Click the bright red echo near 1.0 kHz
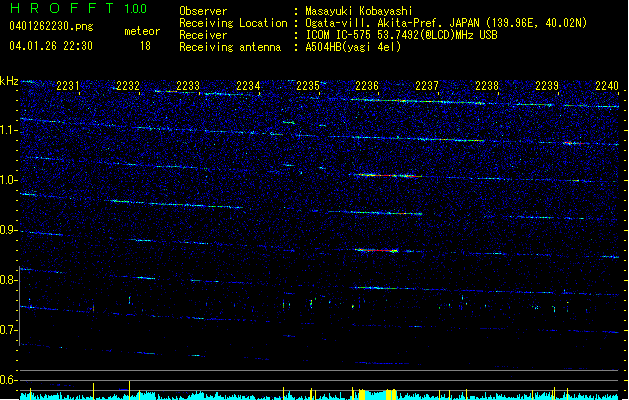Image resolution: width=629 pixels, height=400 pixels. click(386, 175)
